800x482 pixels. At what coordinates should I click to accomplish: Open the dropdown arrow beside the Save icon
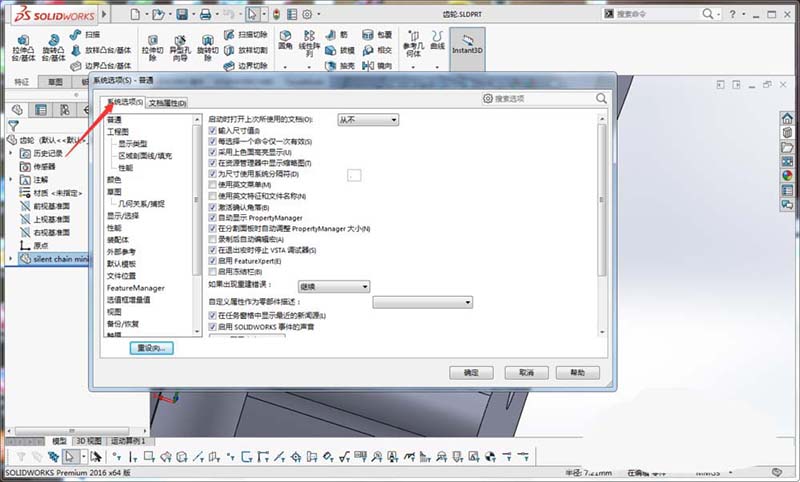pyautogui.click(x=193, y=14)
